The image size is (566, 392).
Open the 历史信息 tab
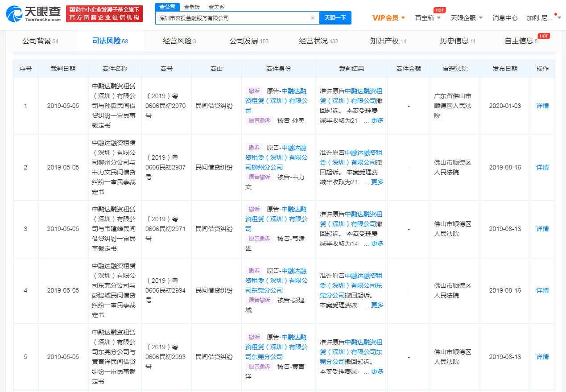coord(458,41)
